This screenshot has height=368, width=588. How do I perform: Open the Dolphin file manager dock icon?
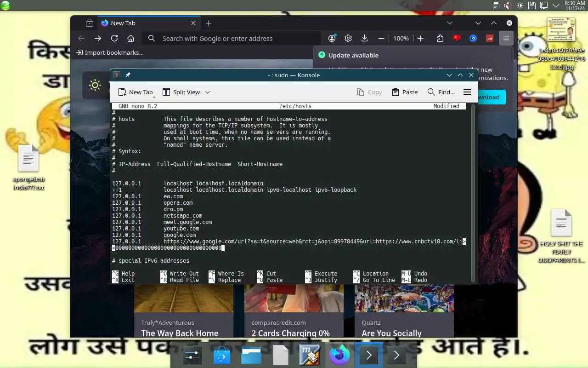[x=251, y=355]
